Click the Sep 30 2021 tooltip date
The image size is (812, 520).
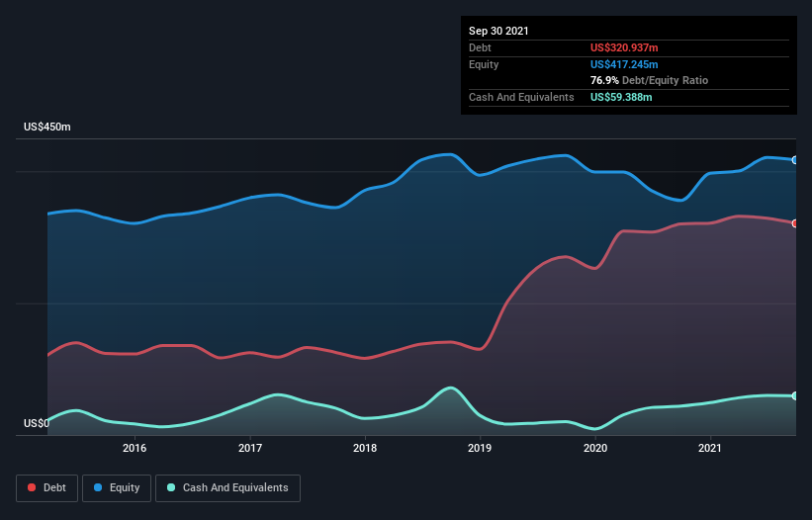coord(498,31)
